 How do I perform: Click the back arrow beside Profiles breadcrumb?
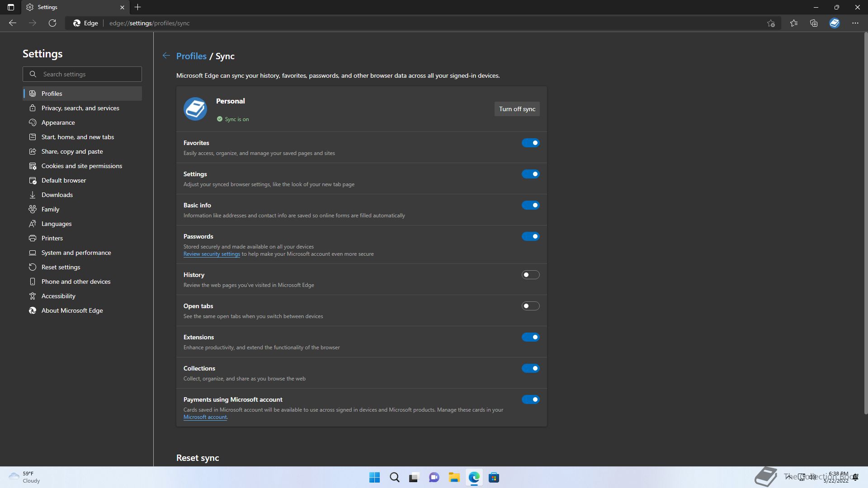click(166, 56)
